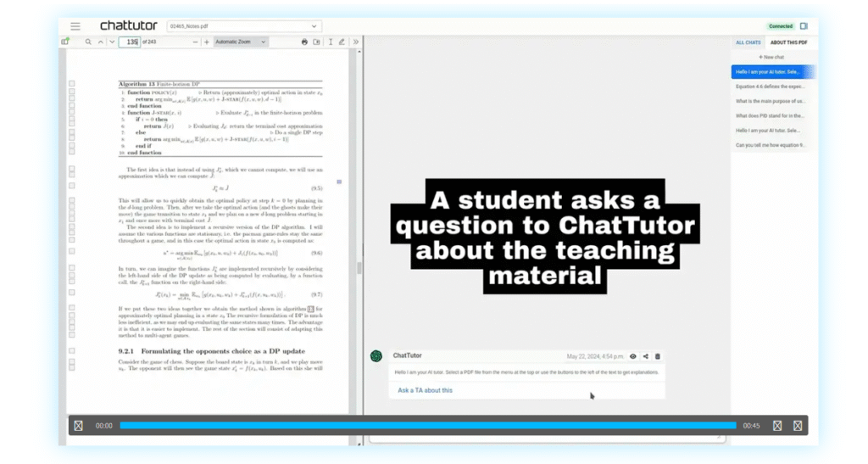
Task: Select the text annotation tool
Action: pos(331,42)
